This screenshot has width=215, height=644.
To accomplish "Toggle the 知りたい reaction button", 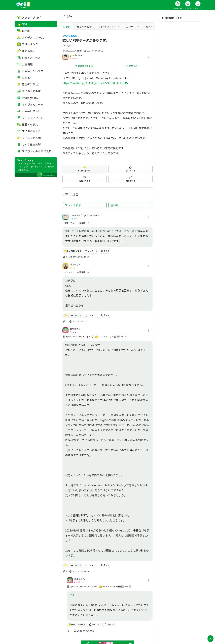I will pos(130,179).
